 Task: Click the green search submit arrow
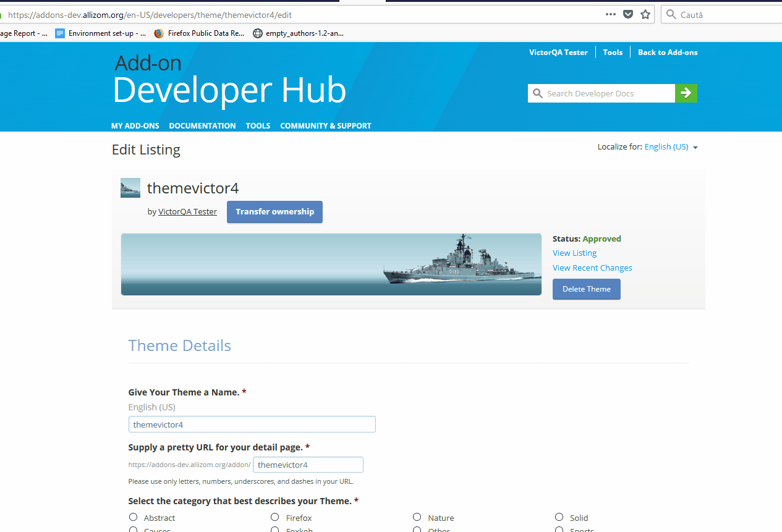pos(686,93)
